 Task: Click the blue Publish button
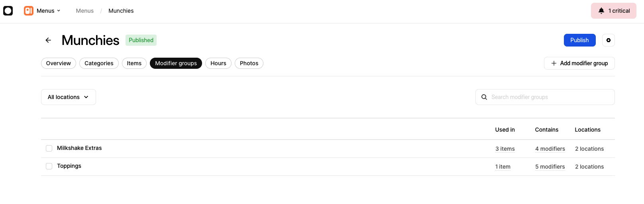pyautogui.click(x=579, y=40)
